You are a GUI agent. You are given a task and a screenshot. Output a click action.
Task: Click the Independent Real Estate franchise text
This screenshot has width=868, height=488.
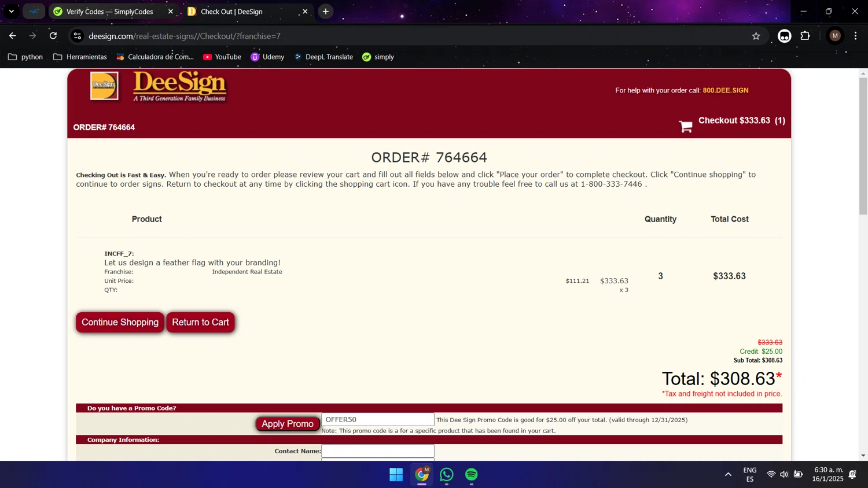click(247, 272)
